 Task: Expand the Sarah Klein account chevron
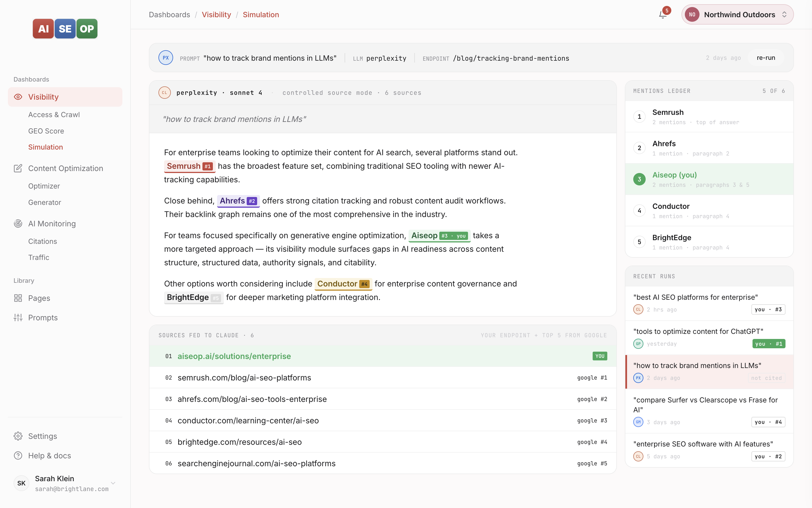(113, 483)
